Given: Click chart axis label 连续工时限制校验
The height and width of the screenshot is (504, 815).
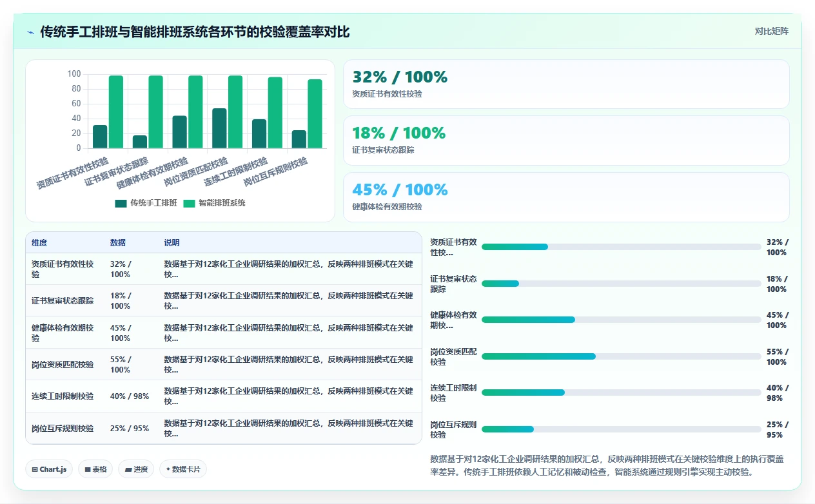Looking at the screenshot, I should click(236, 172).
